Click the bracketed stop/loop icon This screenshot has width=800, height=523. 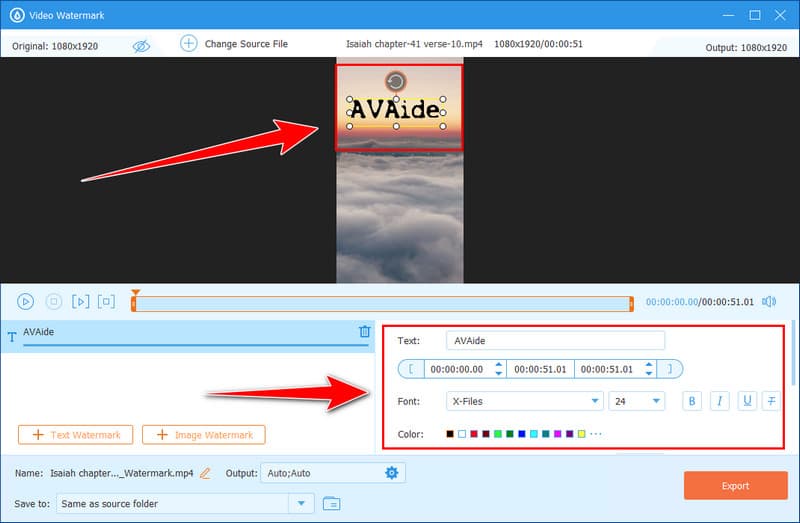pos(106,302)
